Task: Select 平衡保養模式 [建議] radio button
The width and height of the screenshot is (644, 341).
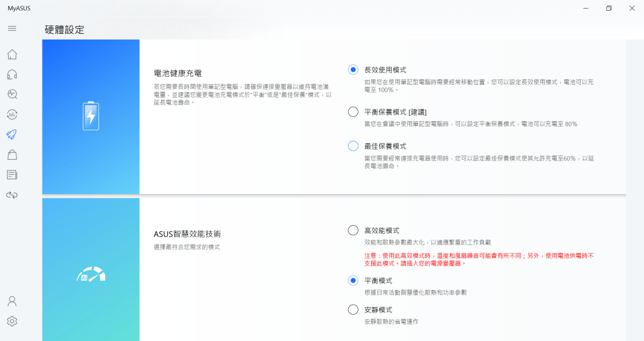Action: coord(353,112)
